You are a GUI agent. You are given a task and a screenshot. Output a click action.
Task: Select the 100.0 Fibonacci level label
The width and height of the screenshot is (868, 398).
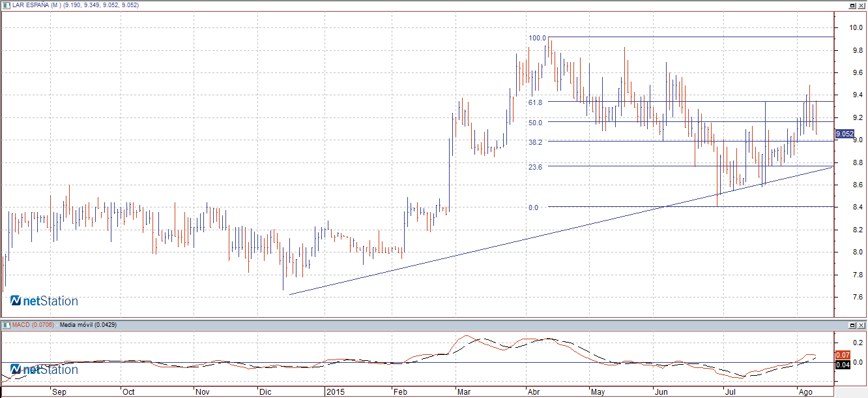click(537, 38)
